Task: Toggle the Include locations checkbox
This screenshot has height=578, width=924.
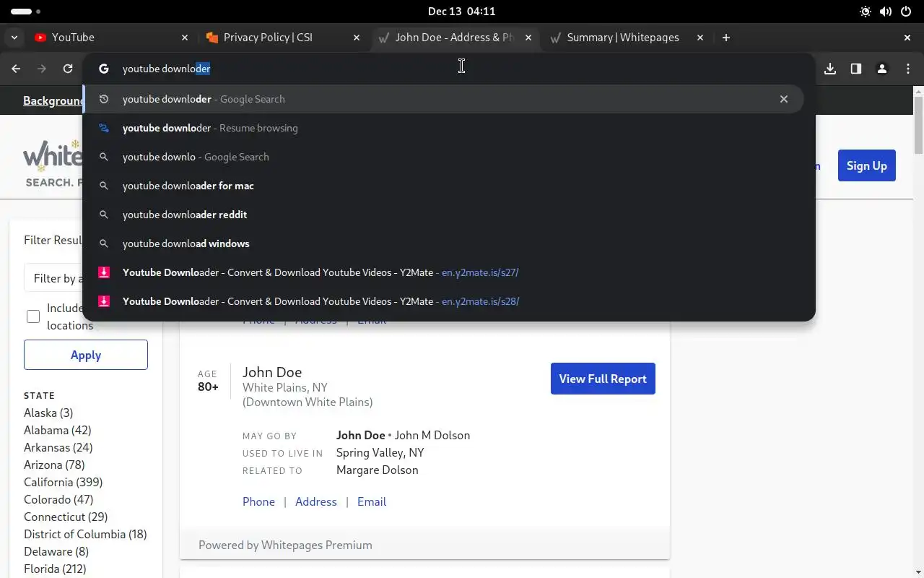Action: (x=33, y=316)
